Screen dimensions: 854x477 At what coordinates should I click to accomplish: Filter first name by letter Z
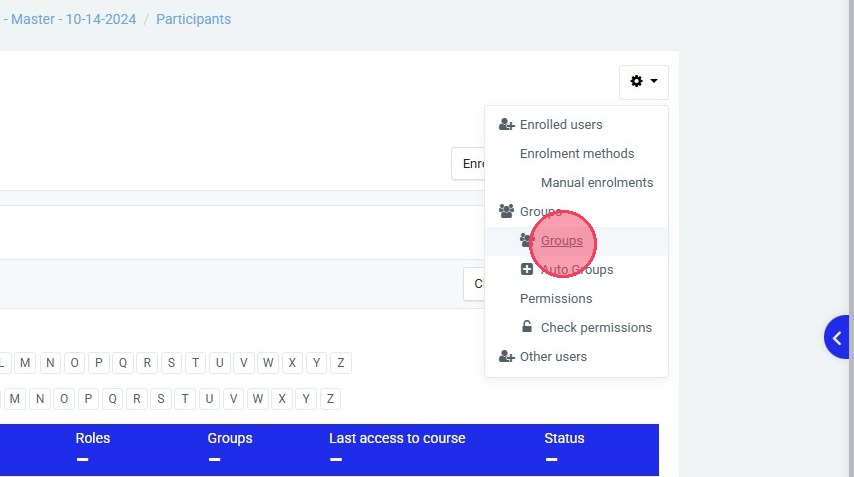(x=340, y=363)
